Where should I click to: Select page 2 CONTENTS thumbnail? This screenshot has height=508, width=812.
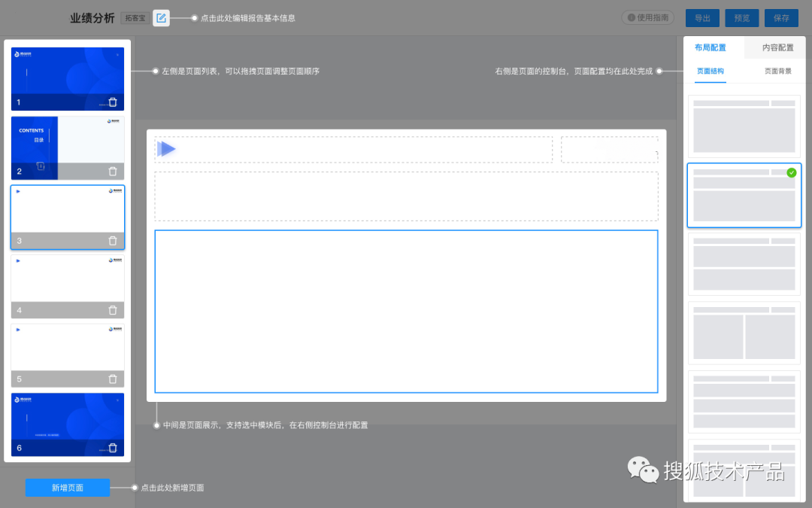[x=68, y=148]
